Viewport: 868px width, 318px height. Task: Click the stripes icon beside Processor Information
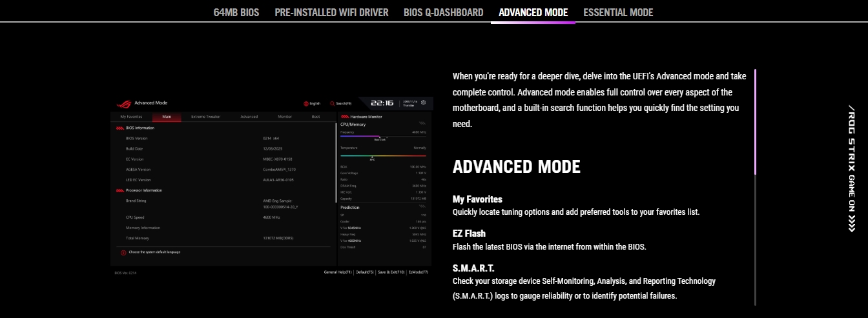click(119, 190)
